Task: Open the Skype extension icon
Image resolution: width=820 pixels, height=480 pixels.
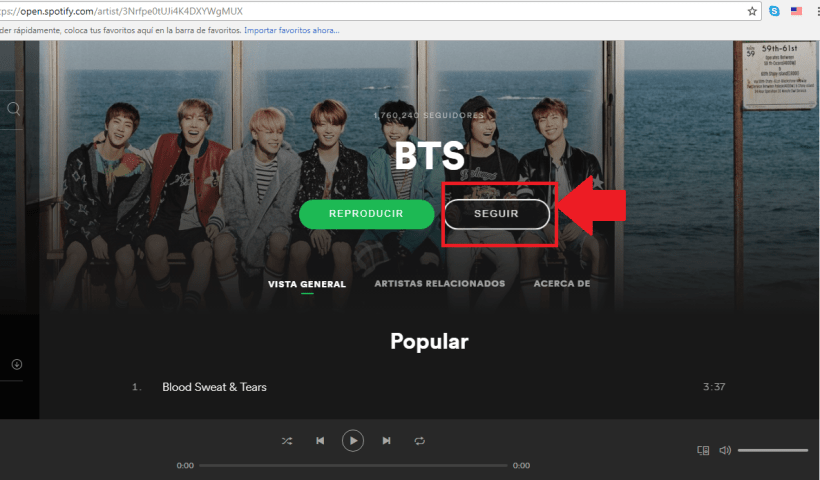Action: point(774,11)
